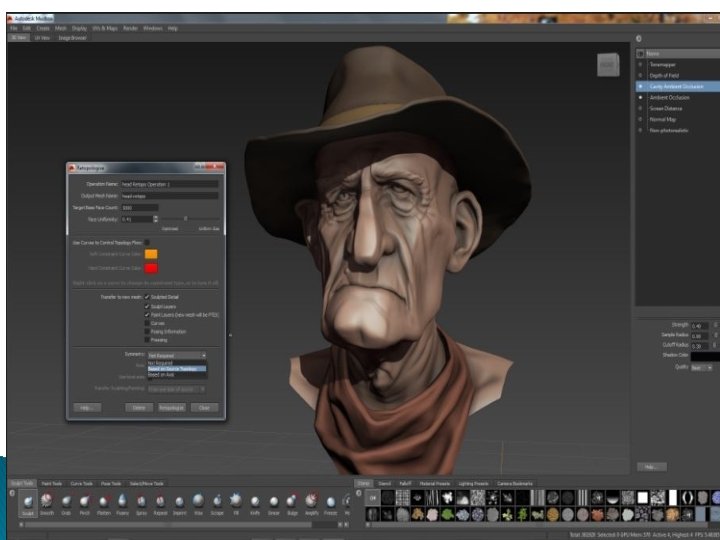Viewport: 720px width, 540px height.
Task: Select the Smooth brush tool
Action: 46,500
